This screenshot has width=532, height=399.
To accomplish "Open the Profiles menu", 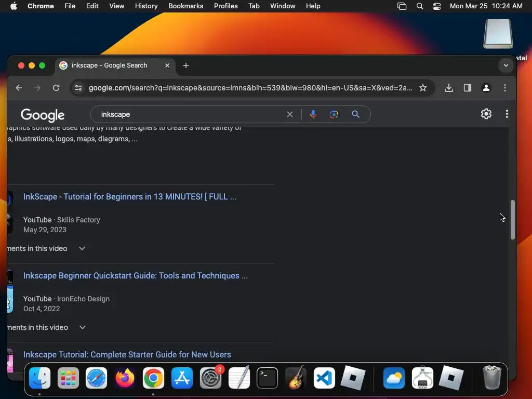I will click(x=225, y=6).
